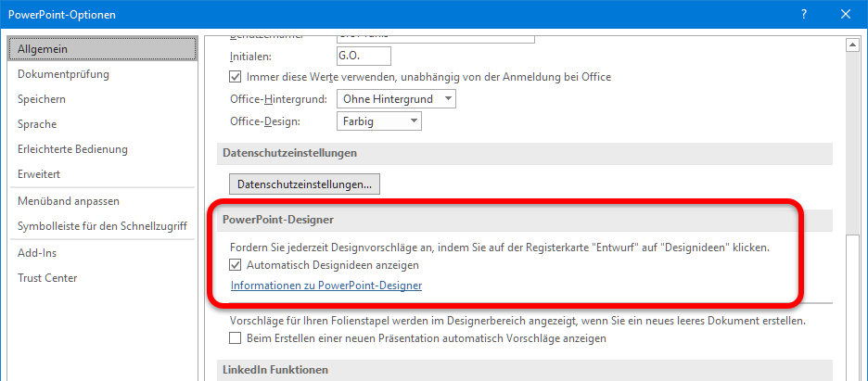Click the Datenschutzeinstellungen... button

[304, 184]
